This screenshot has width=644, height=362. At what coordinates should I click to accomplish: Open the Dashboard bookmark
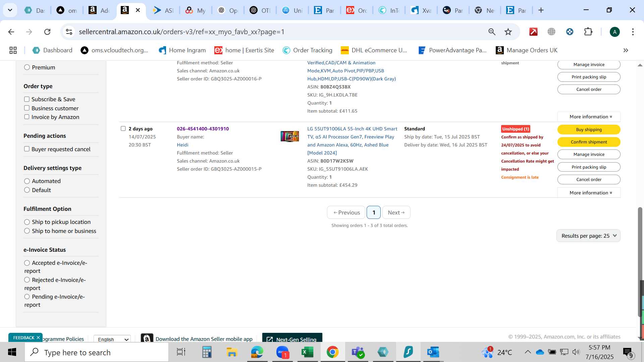pos(52,50)
